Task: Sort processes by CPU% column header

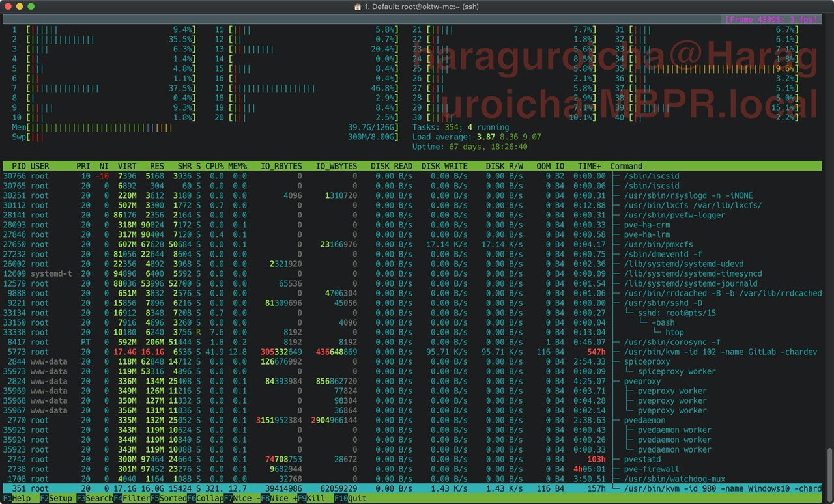Action: point(214,166)
